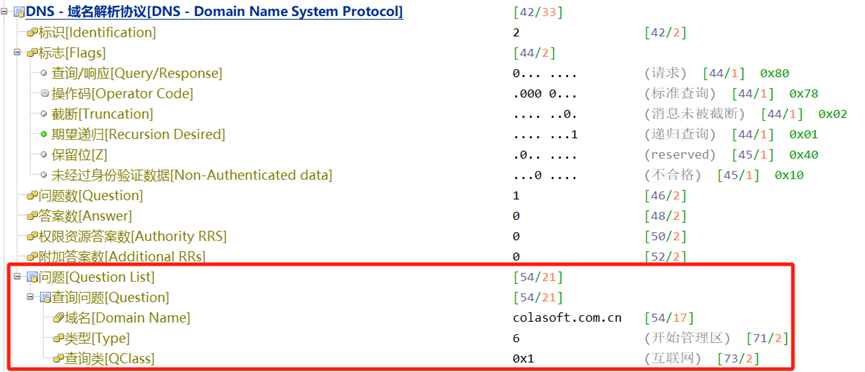This screenshot has width=865, height=372.
Task: Select the 标志[Flags] row
Action: (72, 53)
